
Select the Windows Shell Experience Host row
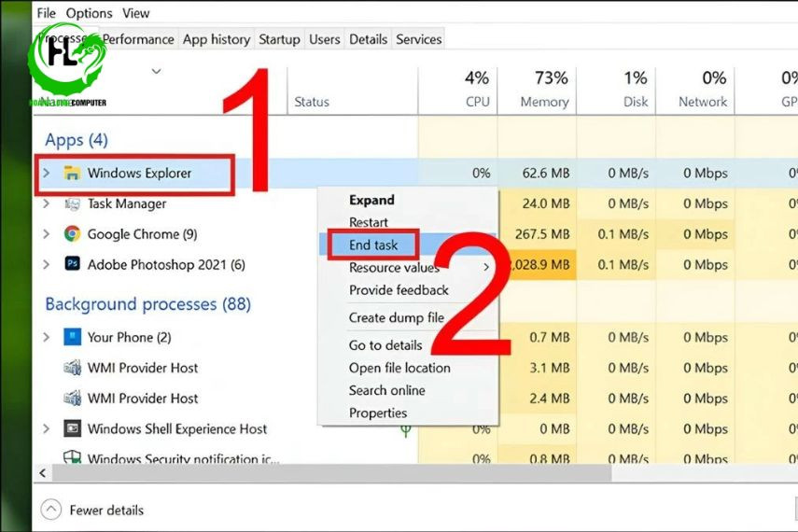point(415,428)
